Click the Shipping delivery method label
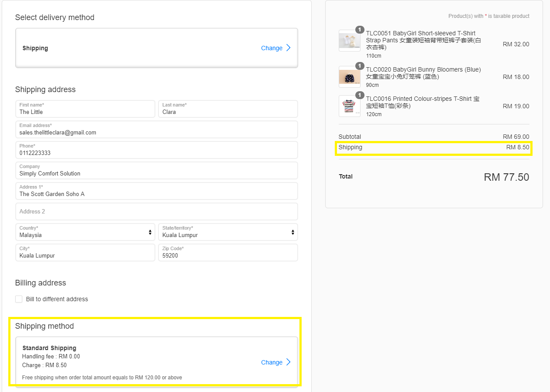550x392 pixels. [35, 48]
